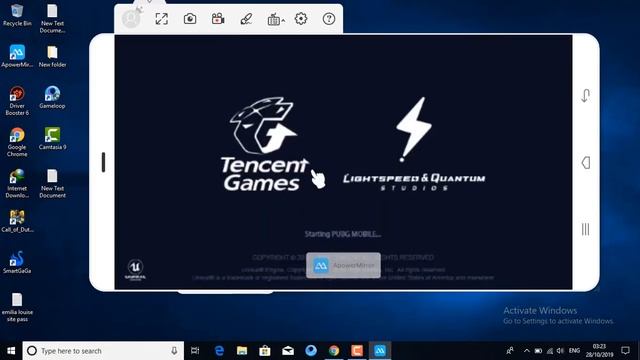
Task: Open Mail from the taskbar
Action: [288, 351]
